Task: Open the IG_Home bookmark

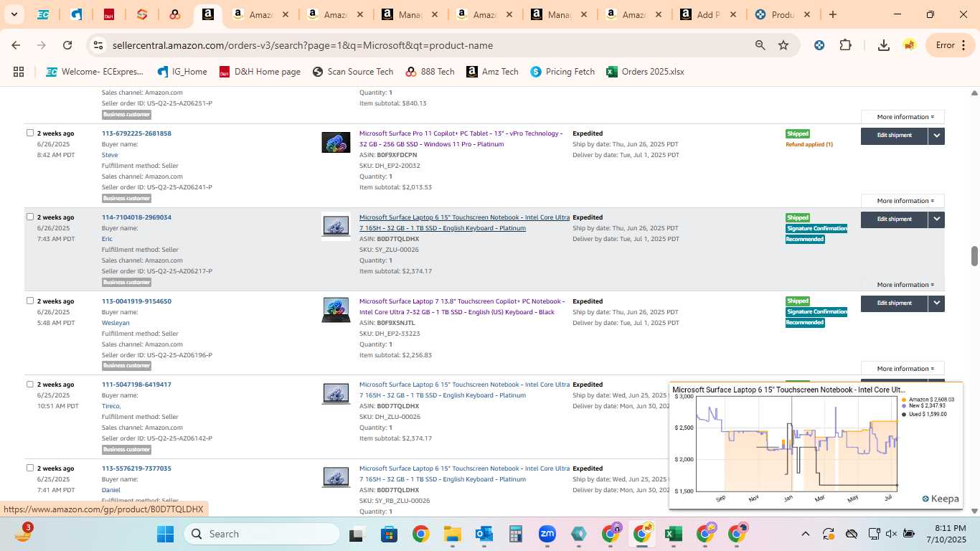Action: pos(182,72)
